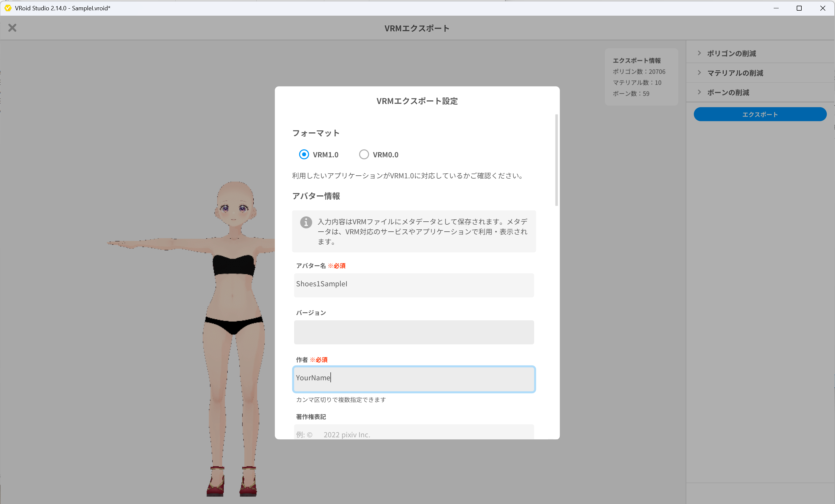Click the マテリアル数：10 text
Viewport: 835px width, 504px height.
point(637,83)
